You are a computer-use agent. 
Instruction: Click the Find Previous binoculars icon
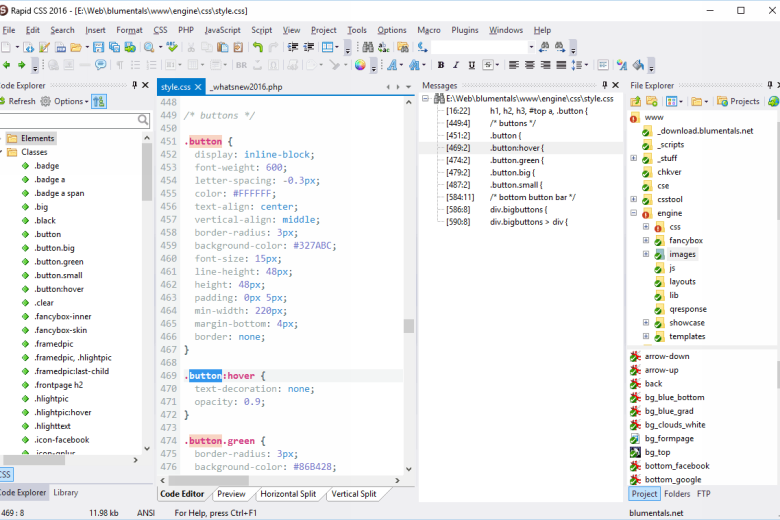click(544, 47)
